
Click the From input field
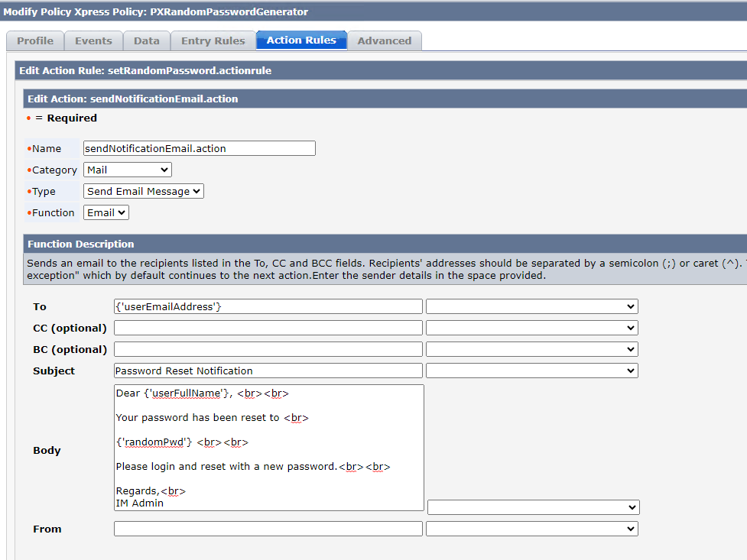pyautogui.click(x=268, y=529)
